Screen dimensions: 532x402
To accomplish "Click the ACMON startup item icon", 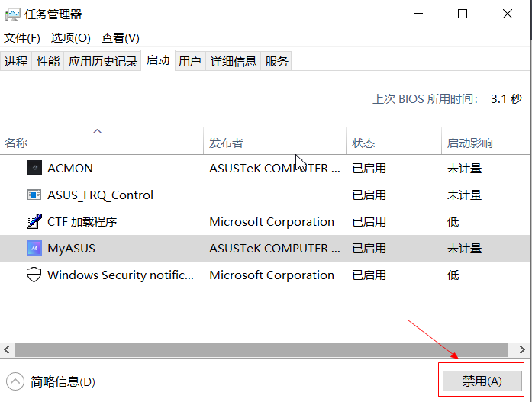I will [34, 168].
